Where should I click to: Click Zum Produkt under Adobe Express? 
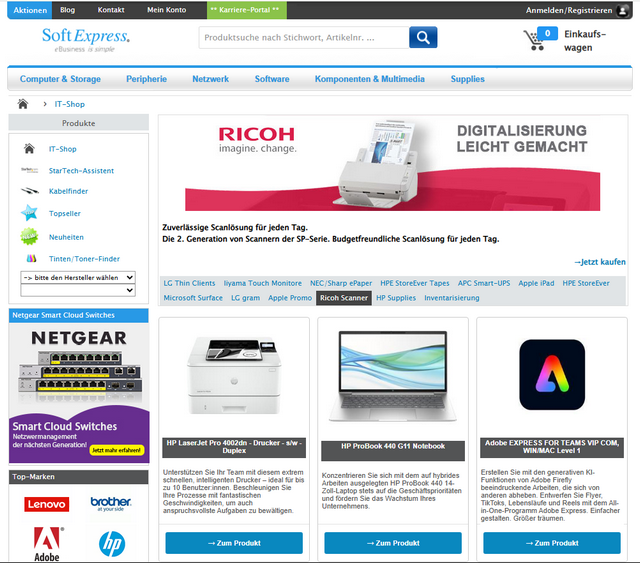[x=552, y=543]
